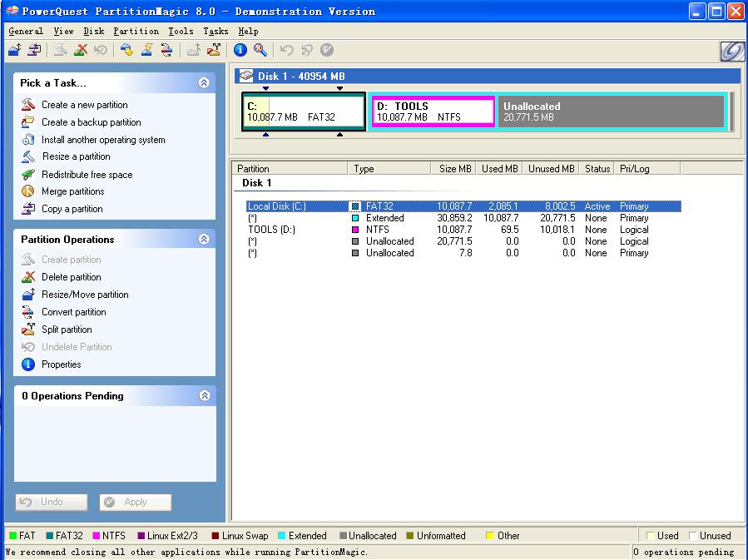Open the Tasks menu
Screen dimensions: 748x560
coord(215,31)
